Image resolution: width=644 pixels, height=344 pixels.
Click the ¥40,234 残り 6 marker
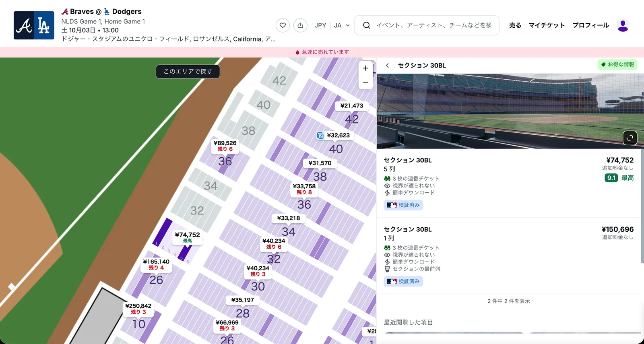tap(274, 244)
